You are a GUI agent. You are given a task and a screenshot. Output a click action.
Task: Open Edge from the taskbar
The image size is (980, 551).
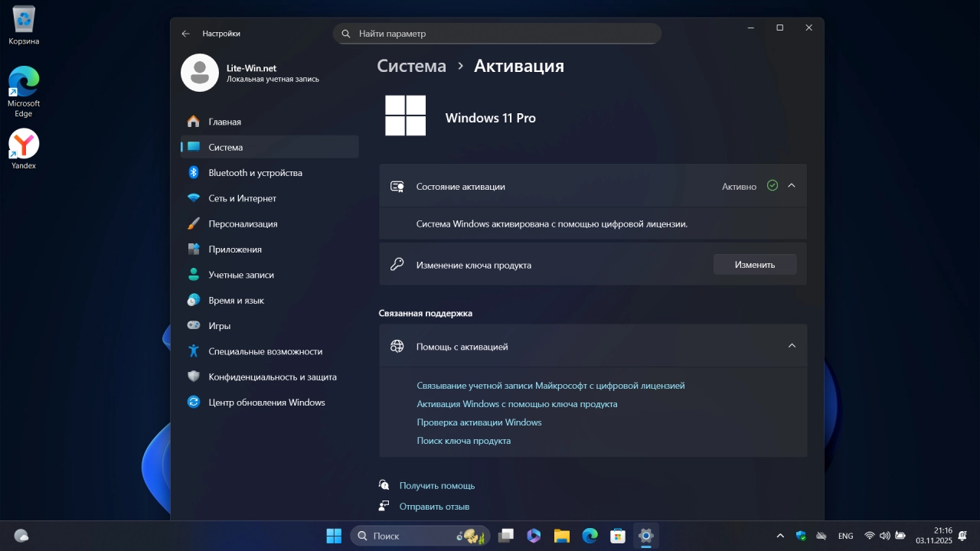tap(590, 536)
